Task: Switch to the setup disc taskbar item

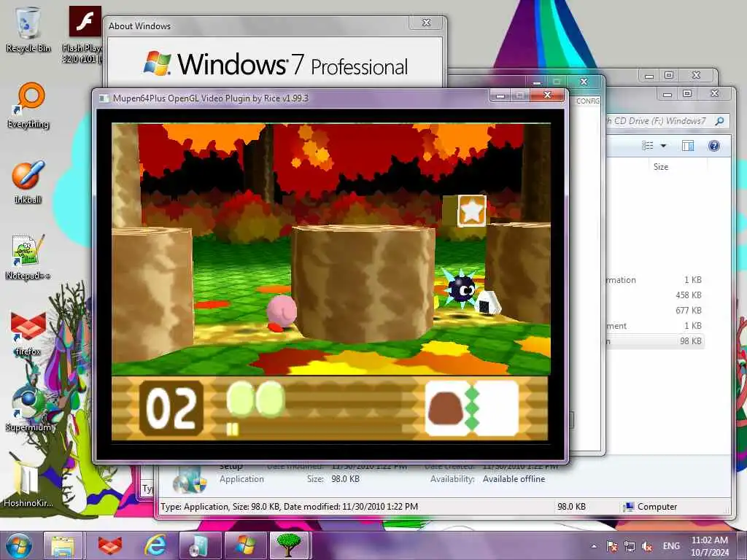Action: [200, 545]
